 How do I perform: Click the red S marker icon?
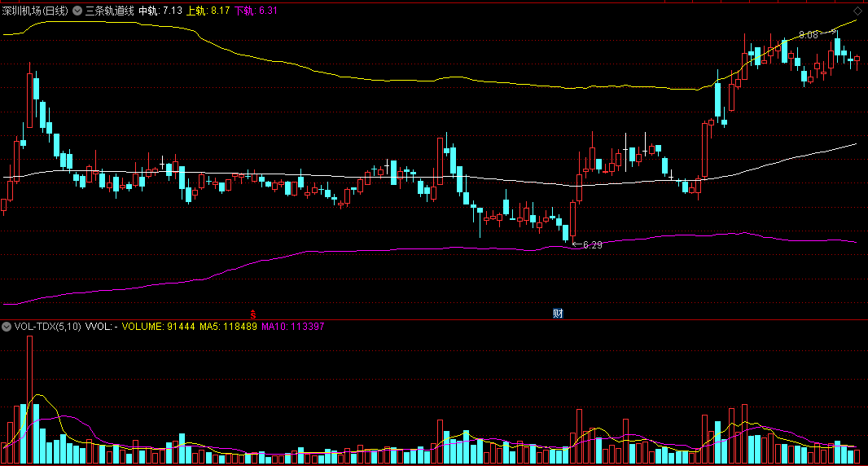(x=253, y=314)
